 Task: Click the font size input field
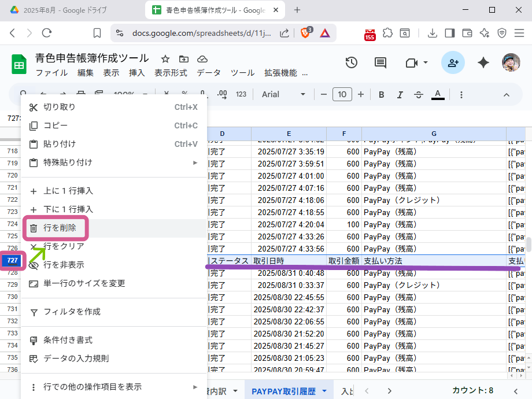pyautogui.click(x=342, y=95)
